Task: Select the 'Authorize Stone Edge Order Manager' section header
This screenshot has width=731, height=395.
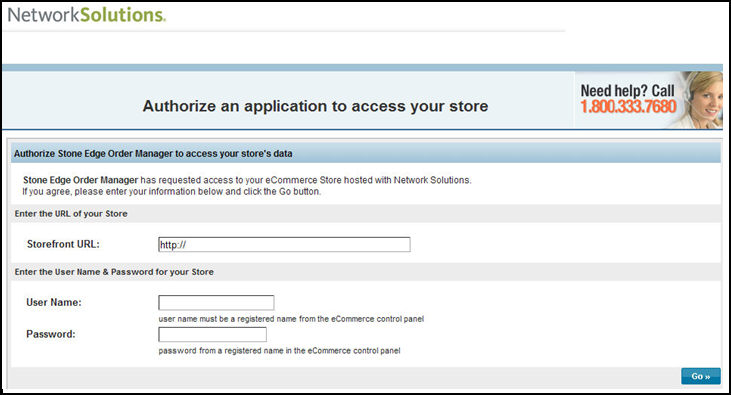Action: pyautogui.click(x=153, y=153)
